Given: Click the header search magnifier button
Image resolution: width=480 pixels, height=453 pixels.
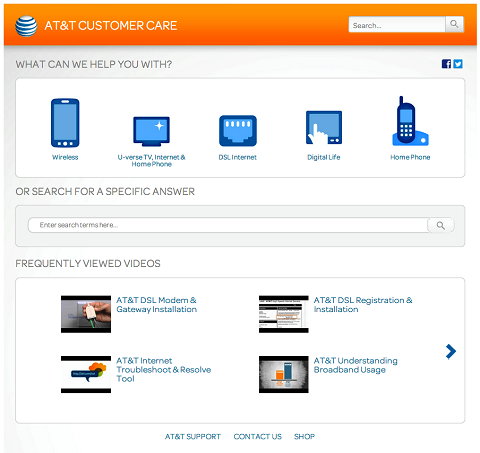Looking at the screenshot, I should click(x=454, y=24).
